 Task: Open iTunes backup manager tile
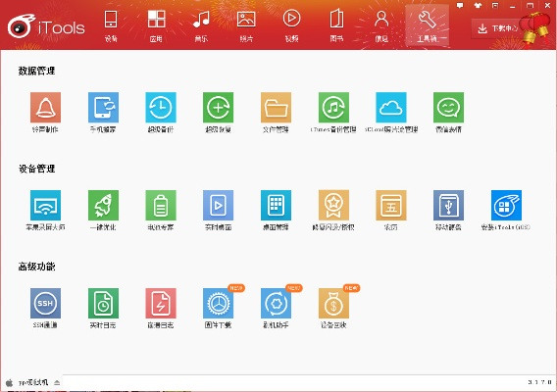coord(333,108)
